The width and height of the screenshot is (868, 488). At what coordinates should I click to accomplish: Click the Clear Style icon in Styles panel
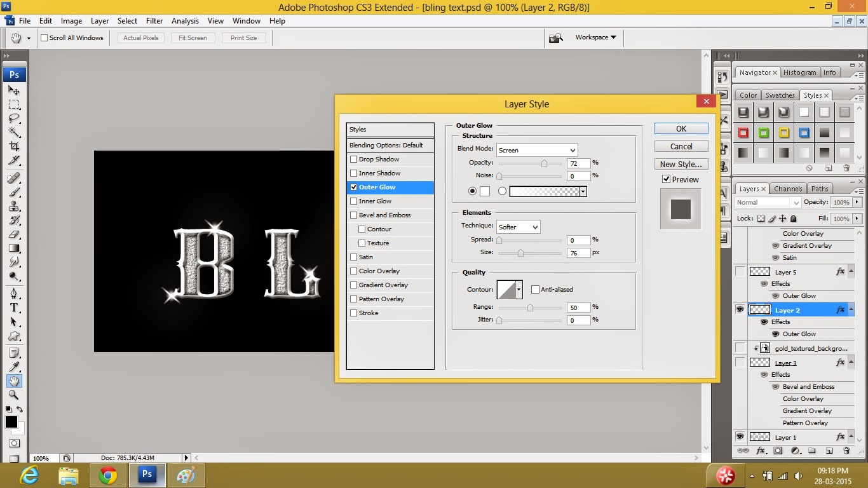[x=810, y=167]
